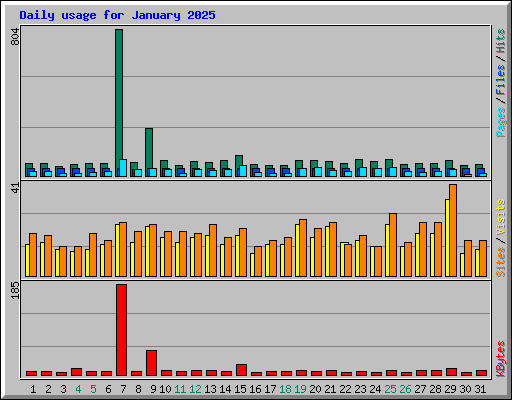Select the red KBytes bar for day 9
This screenshot has width=512, height=400.
coord(151,363)
